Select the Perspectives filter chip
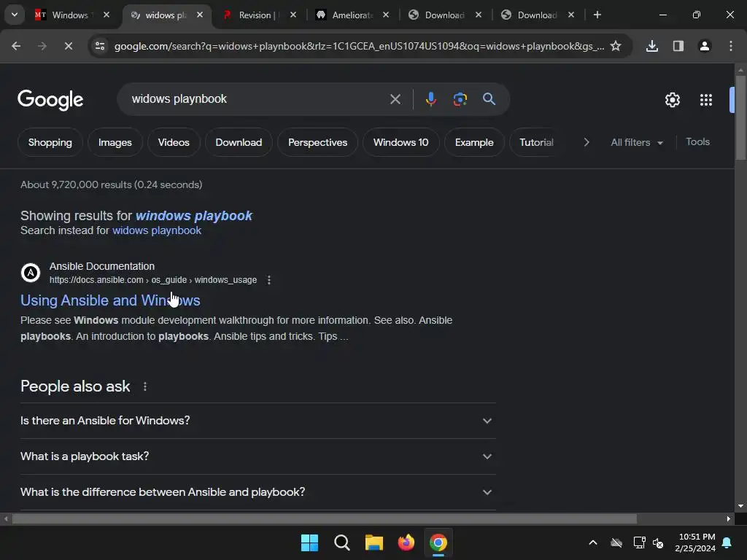 point(318,142)
